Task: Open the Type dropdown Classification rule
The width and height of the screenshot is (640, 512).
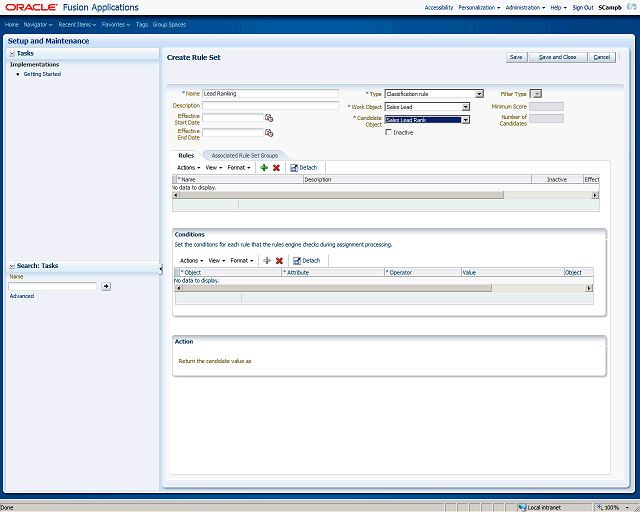Action: pos(434,94)
